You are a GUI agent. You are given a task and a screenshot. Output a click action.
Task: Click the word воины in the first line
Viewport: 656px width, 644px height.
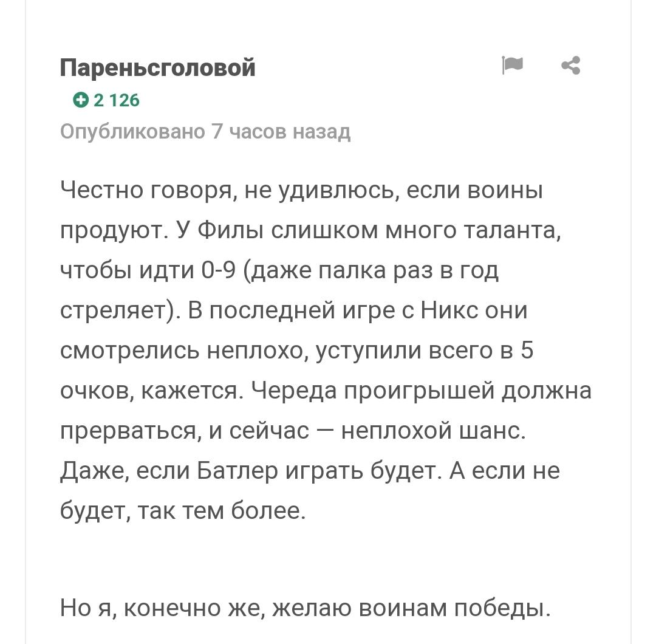505,190
